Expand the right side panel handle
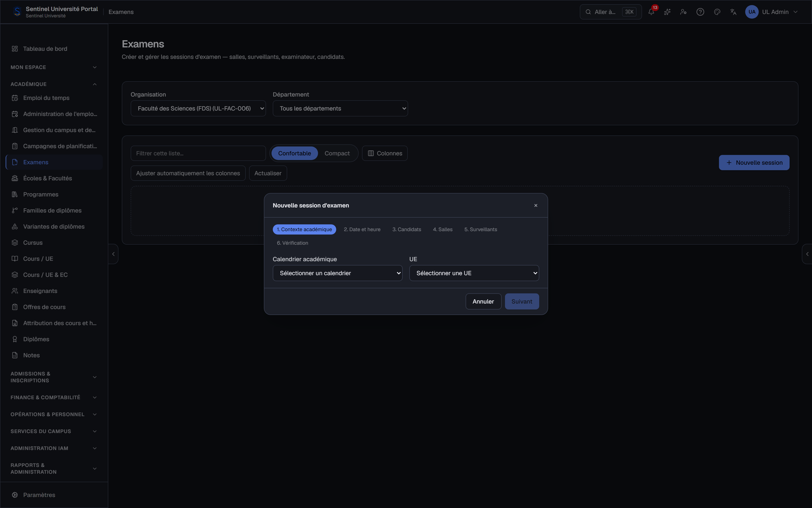The width and height of the screenshot is (812, 508). click(x=807, y=254)
